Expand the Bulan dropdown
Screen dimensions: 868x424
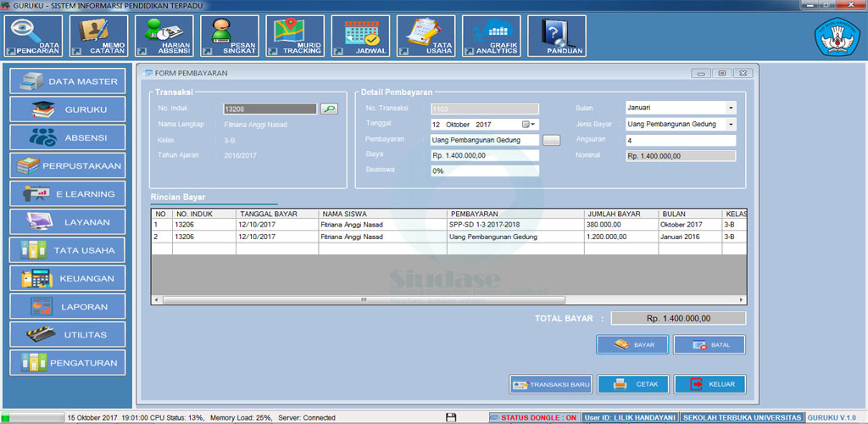(730, 108)
